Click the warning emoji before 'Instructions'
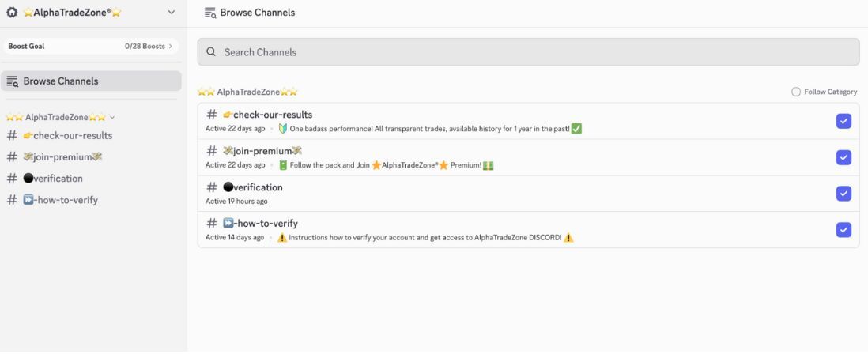The width and height of the screenshot is (868, 358). pyautogui.click(x=281, y=238)
